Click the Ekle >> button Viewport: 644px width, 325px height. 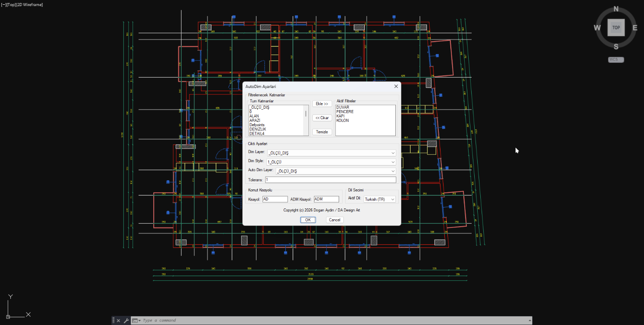click(x=322, y=104)
